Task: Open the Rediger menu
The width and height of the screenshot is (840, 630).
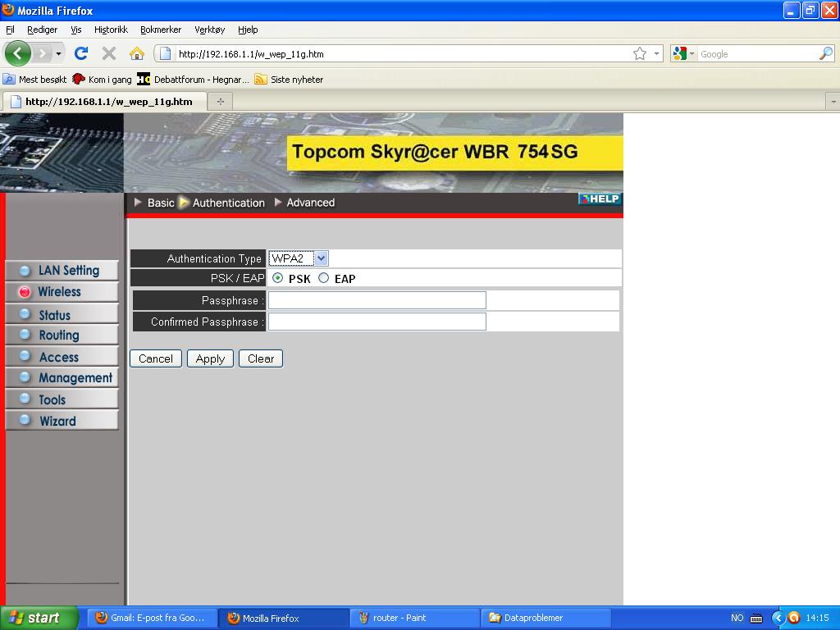Action: click(43, 30)
